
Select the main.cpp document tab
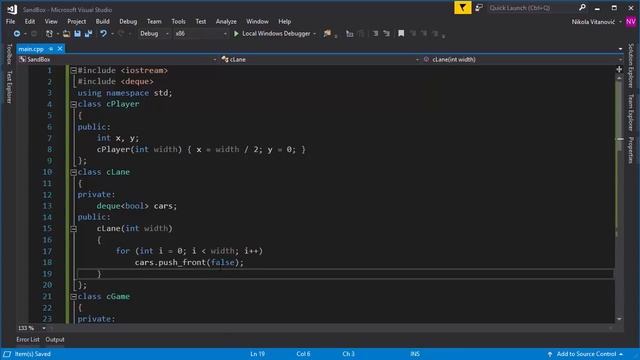(31, 49)
